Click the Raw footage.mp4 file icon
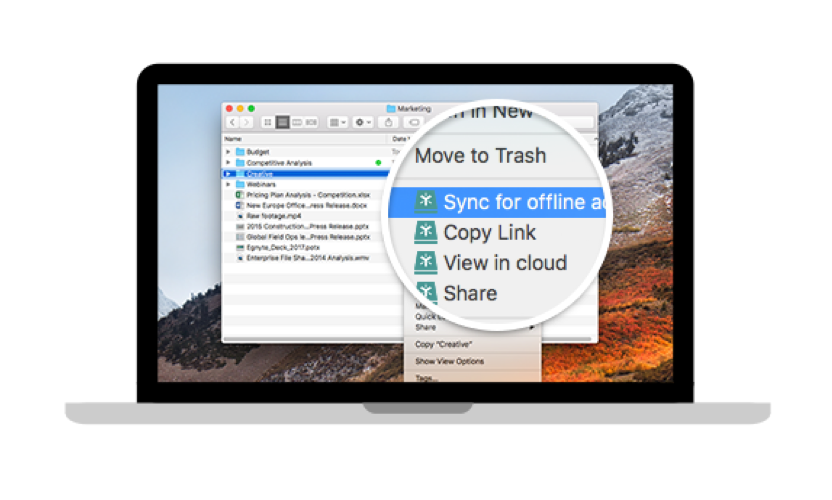This screenshot has height=500, width=832. click(x=240, y=216)
